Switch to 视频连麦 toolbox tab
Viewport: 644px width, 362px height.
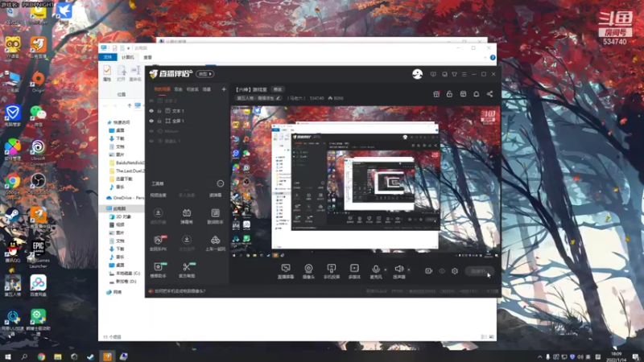coord(158,195)
